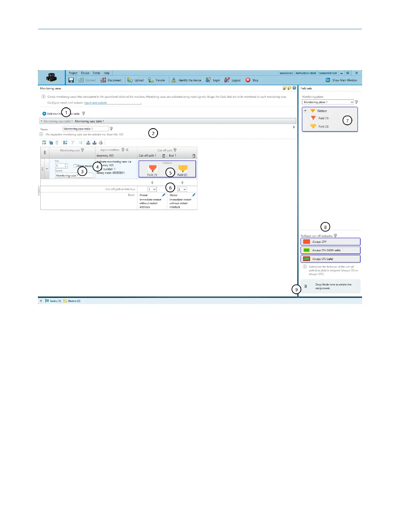Click the second yellow note icon in header
The width and height of the screenshot is (400, 532).
(x=289, y=88)
